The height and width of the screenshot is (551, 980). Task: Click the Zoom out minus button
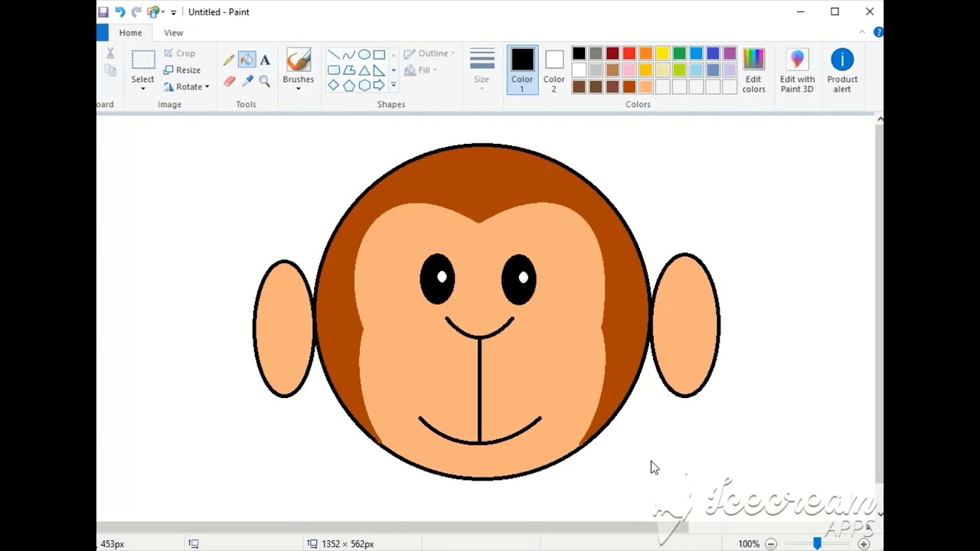coord(771,544)
